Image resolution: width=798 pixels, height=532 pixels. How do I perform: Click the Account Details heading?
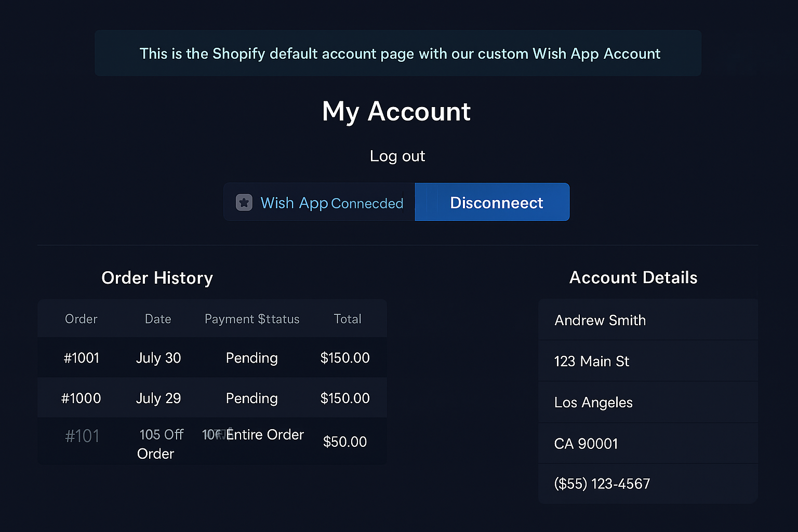633,277
